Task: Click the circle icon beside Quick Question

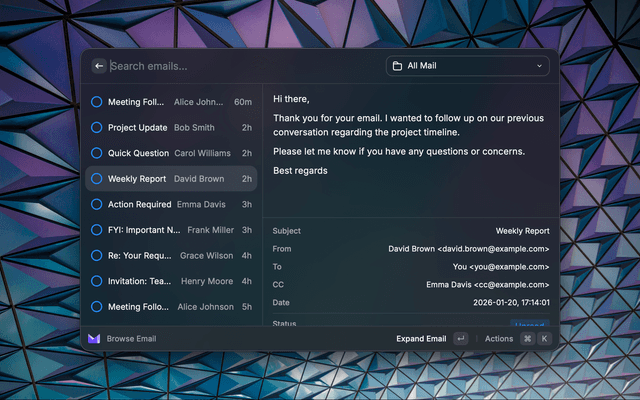Action: [97, 153]
